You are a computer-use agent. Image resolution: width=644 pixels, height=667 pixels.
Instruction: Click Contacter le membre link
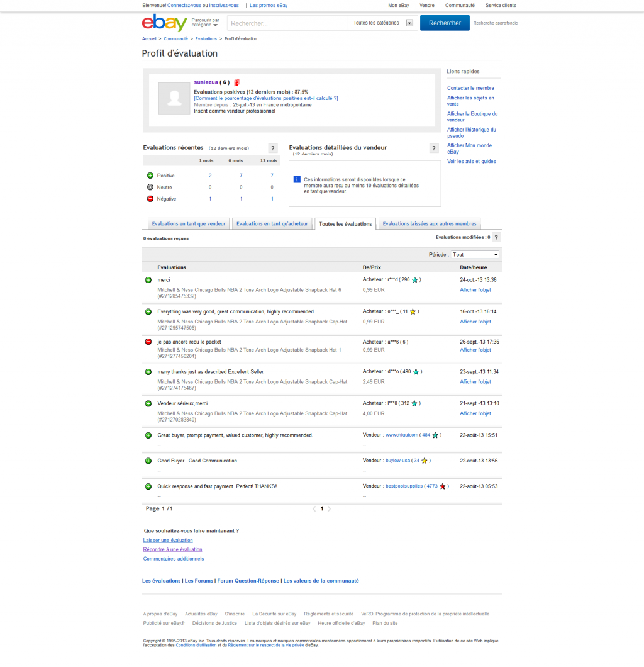click(x=470, y=88)
